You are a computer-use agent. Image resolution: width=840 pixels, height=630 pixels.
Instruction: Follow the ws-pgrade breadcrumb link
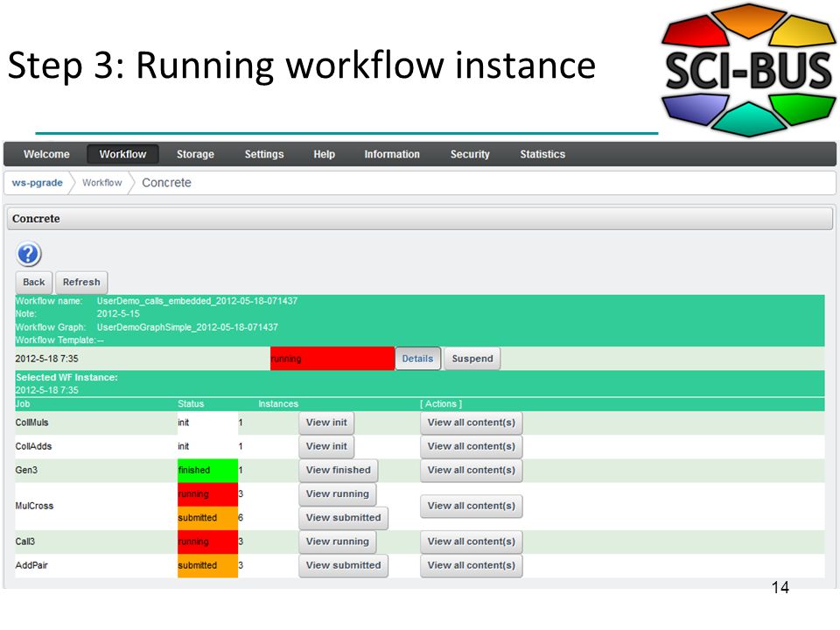[x=38, y=183]
